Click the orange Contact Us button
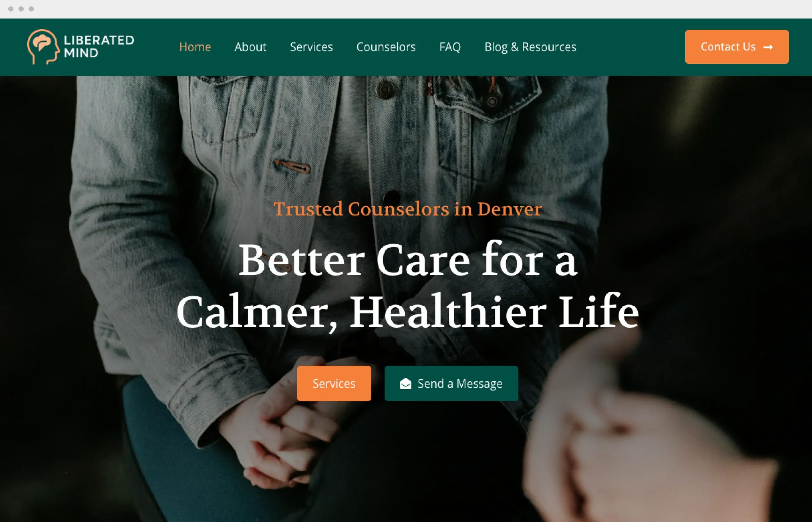 737,47
